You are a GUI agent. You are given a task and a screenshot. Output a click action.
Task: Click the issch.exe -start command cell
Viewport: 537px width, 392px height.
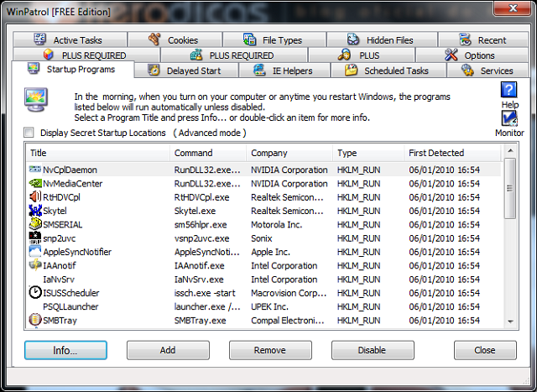pyautogui.click(x=205, y=293)
